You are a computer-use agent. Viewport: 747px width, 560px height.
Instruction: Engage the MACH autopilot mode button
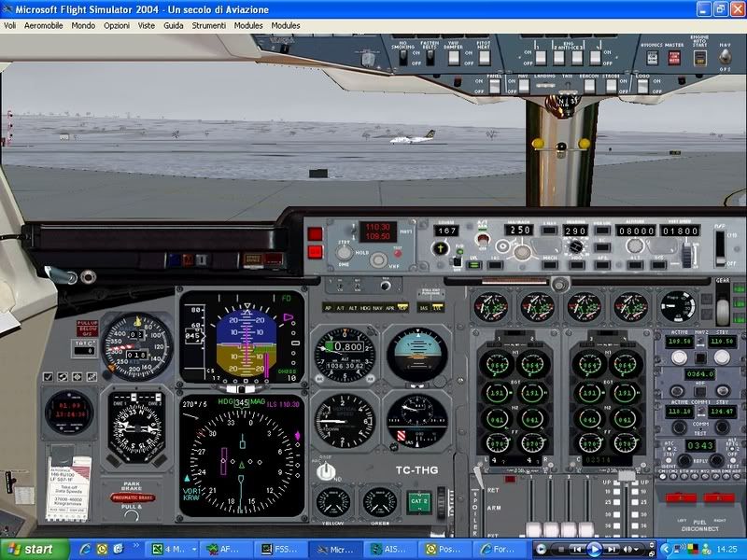550,265
